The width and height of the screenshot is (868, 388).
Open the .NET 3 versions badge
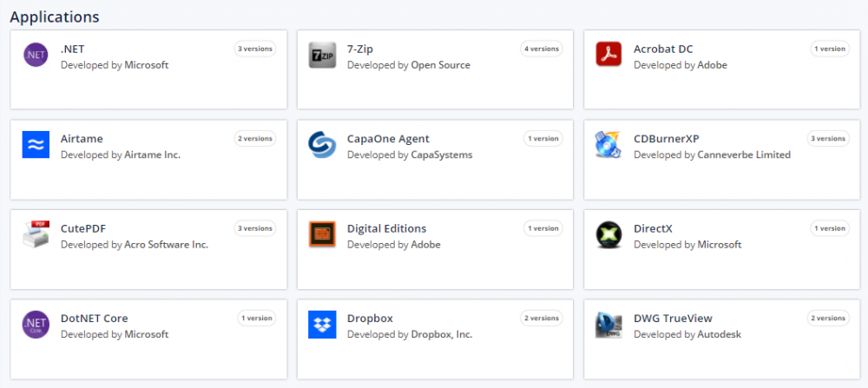coord(254,49)
